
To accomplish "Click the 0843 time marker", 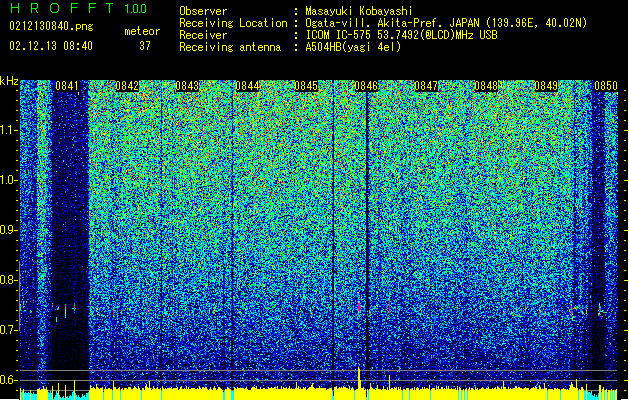I will click(x=187, y=86).
